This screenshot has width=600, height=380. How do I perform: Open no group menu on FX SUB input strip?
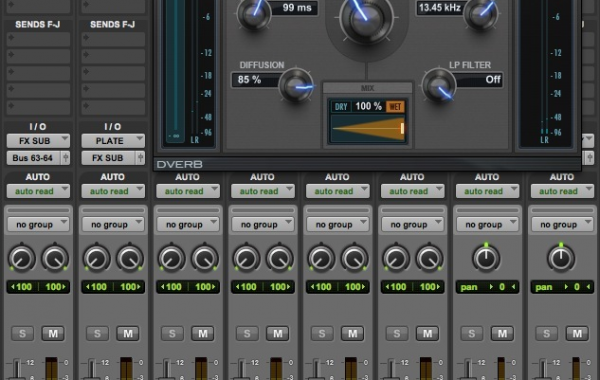pyautogui.click(x=38, y=225)
